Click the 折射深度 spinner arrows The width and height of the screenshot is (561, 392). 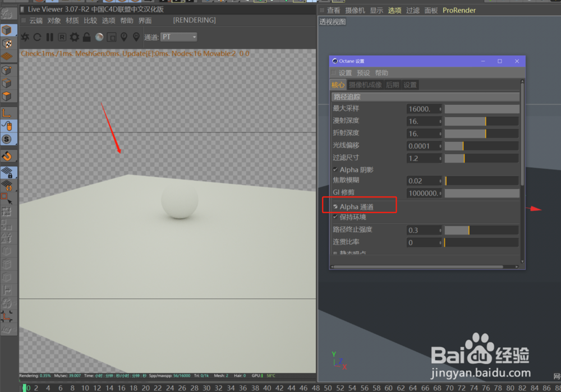click(440, 133)
